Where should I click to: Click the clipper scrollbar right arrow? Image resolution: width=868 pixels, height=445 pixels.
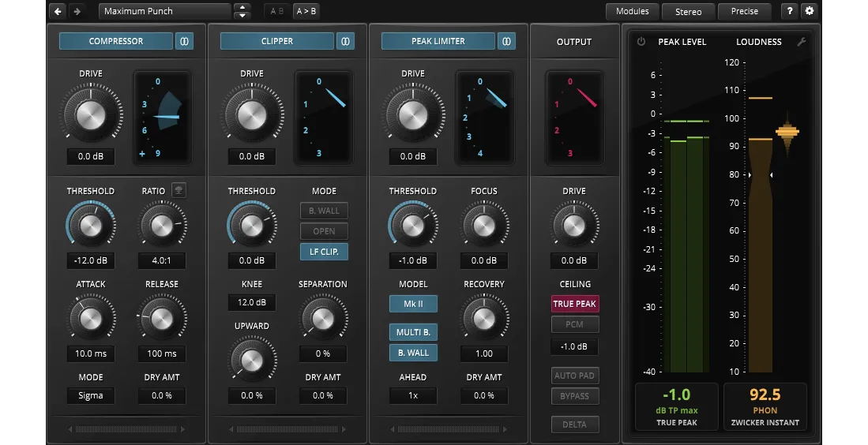[x=344, y=429]
